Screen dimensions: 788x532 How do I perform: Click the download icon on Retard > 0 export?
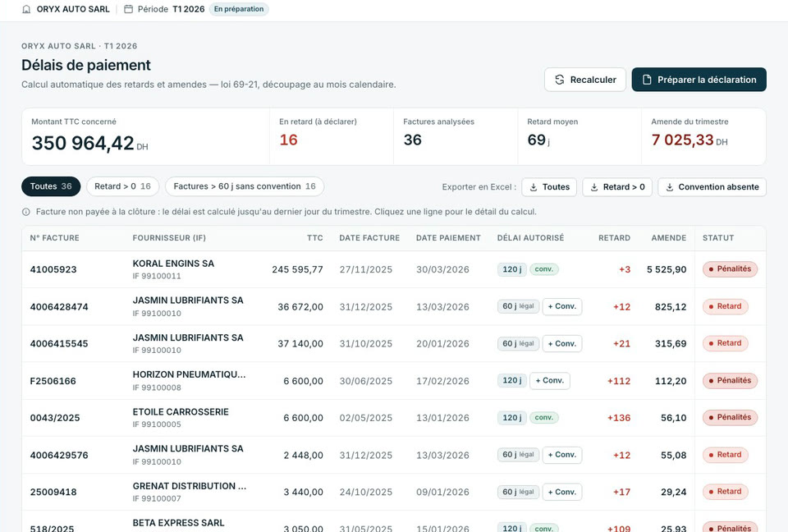[x=594, y=187]
